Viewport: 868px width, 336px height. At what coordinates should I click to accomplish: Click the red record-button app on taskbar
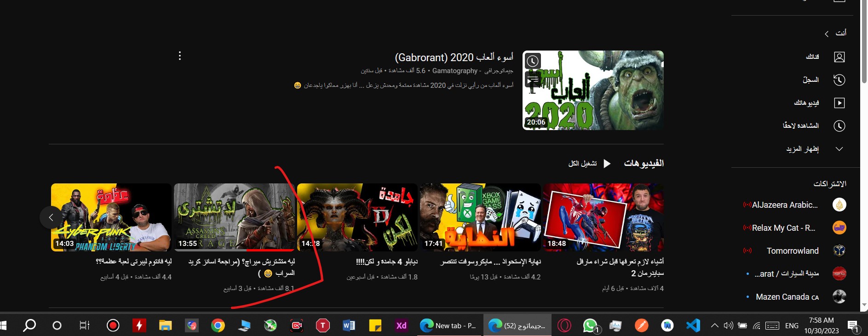[113, 325]
